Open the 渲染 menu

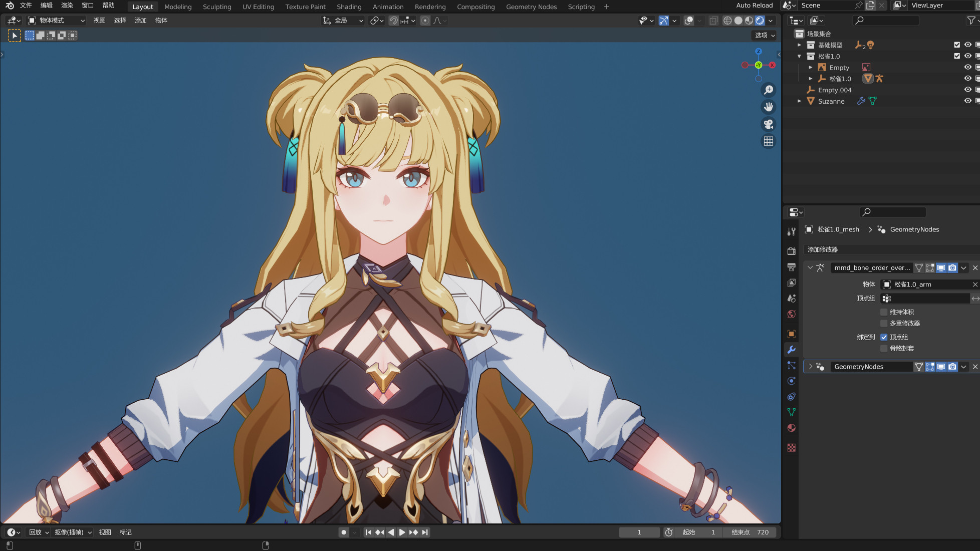(x=67, y=6)
